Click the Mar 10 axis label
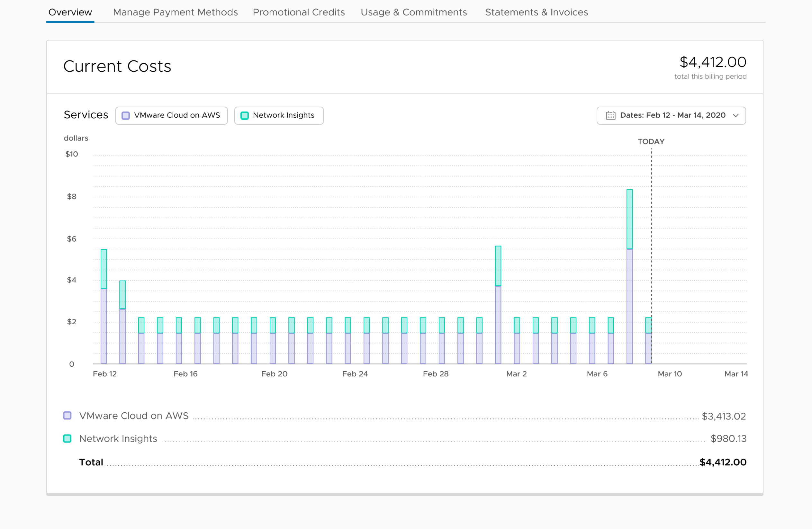Viewport: 812px width, 529px height. 669,374
